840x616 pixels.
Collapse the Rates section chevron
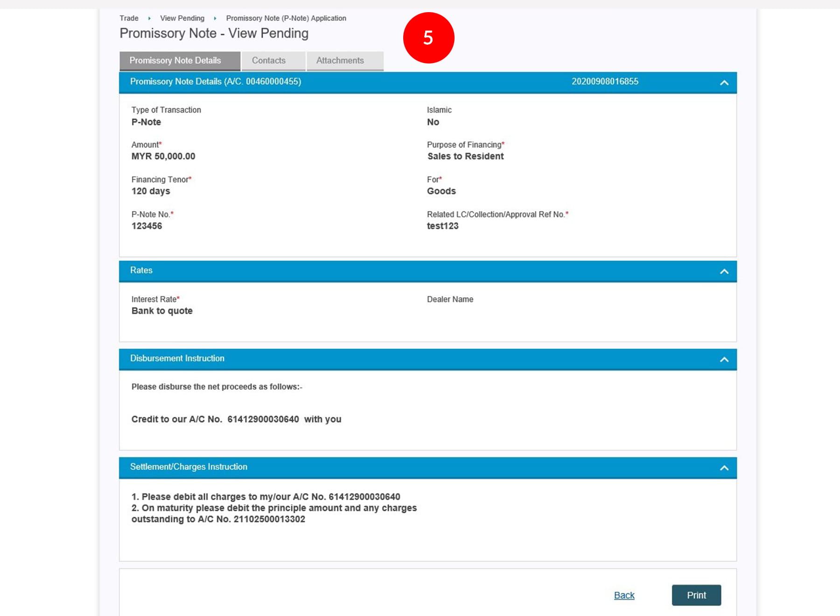pos(724,272)
